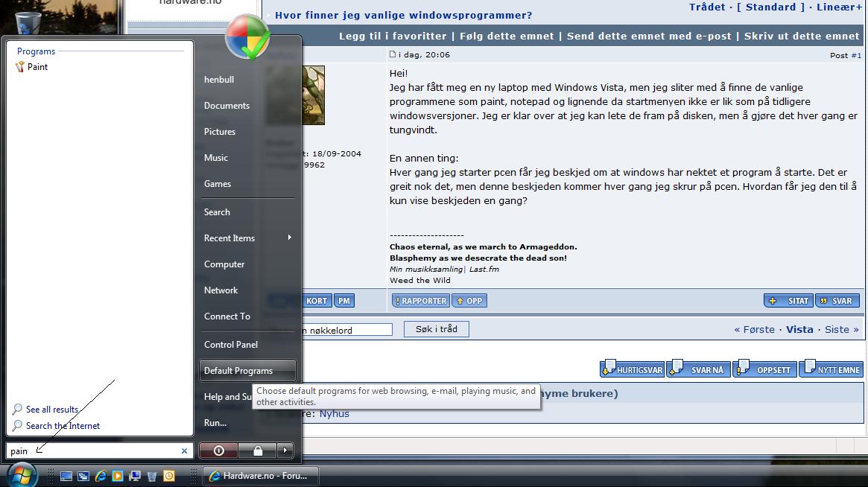Launch Internet Explorer from quick launch
Screen dimensions: 868x487
point(101,476)
